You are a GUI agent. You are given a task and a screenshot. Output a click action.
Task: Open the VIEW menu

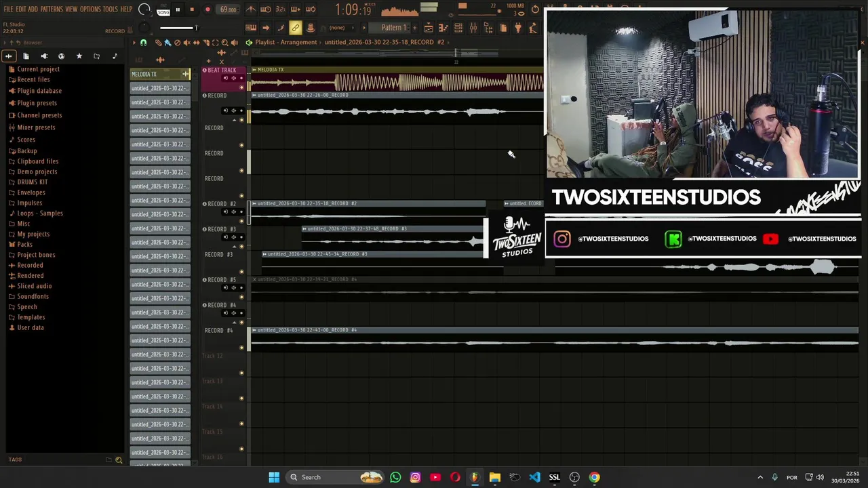[71, 9]
